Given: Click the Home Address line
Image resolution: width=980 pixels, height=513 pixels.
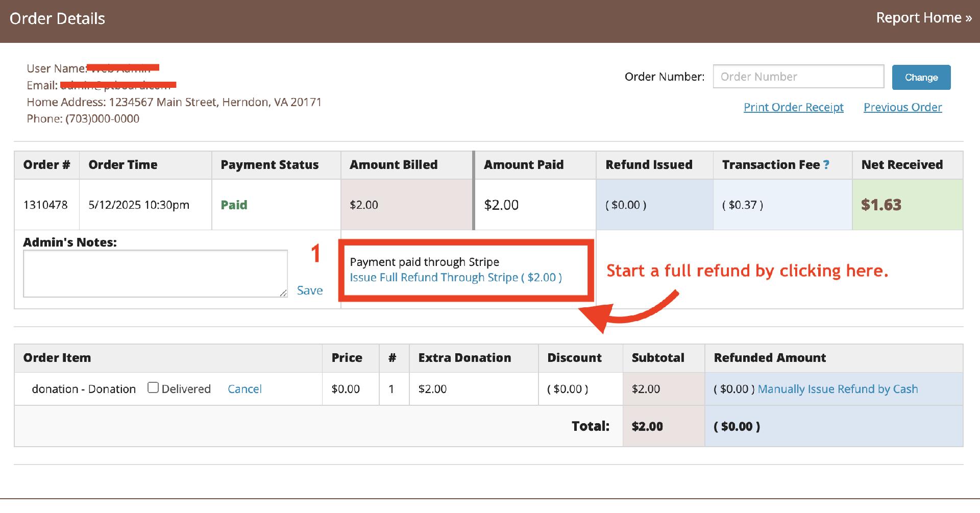Looking at the screenshot, I should click(174, 102).
